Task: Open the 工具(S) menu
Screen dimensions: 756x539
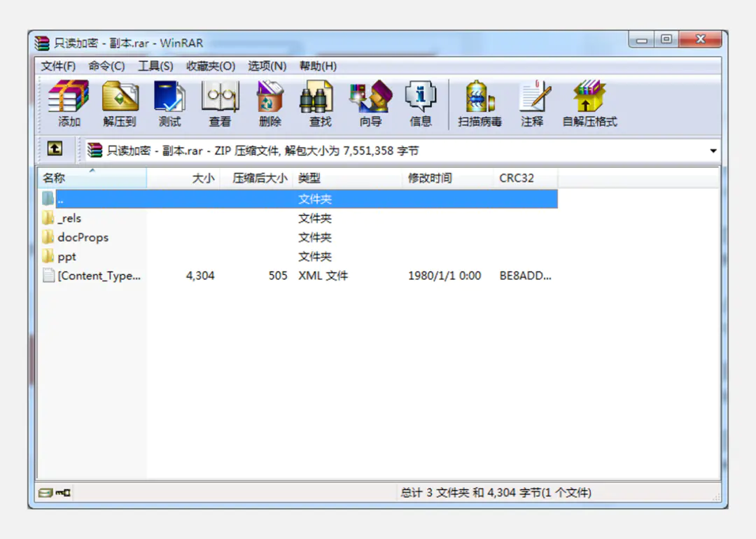Action: pos(155,66)
